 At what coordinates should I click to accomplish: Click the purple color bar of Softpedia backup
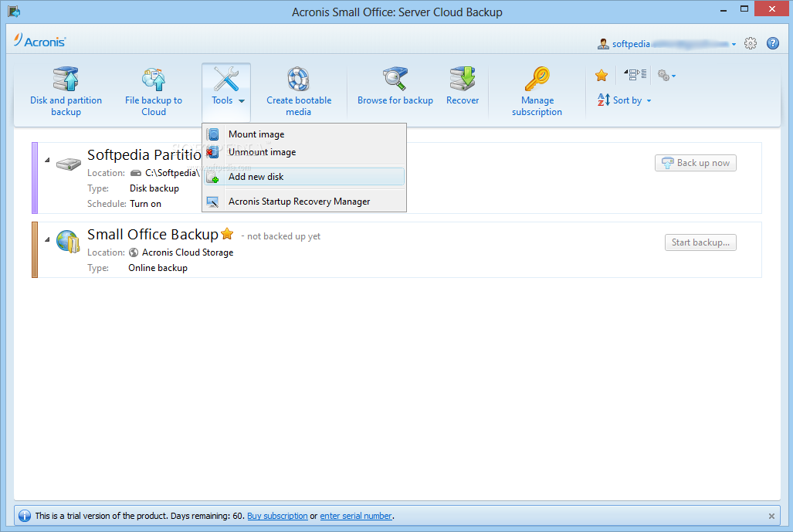tap(35, 178)
